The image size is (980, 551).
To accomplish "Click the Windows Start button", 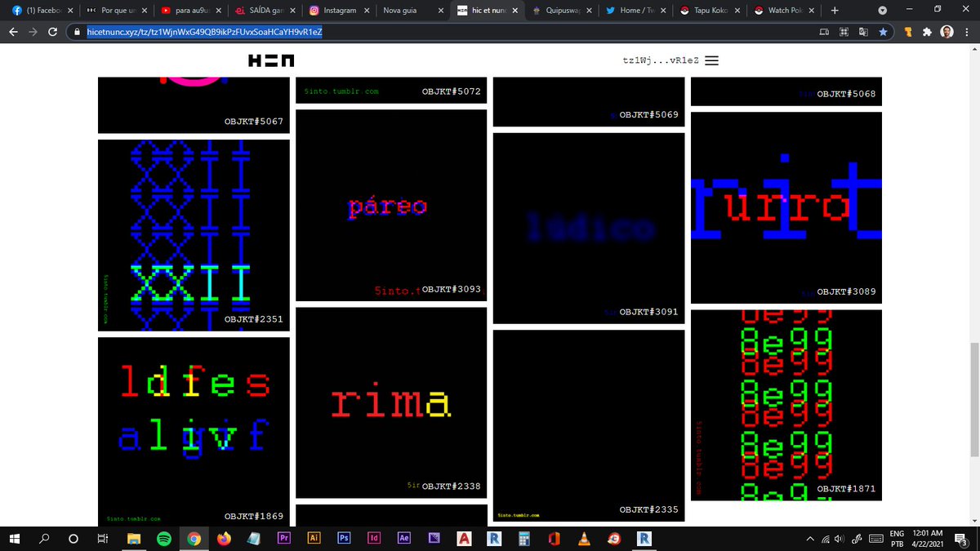I will pyautogui.click(x=14, y=539).
